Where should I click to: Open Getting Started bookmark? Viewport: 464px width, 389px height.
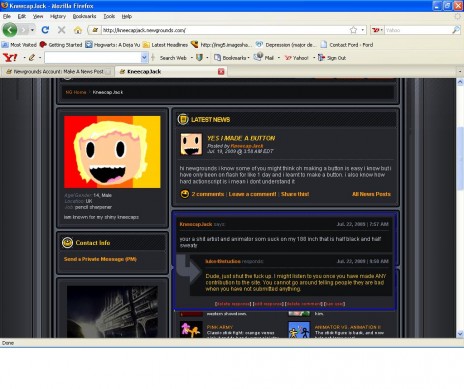[x=61, y=45]
